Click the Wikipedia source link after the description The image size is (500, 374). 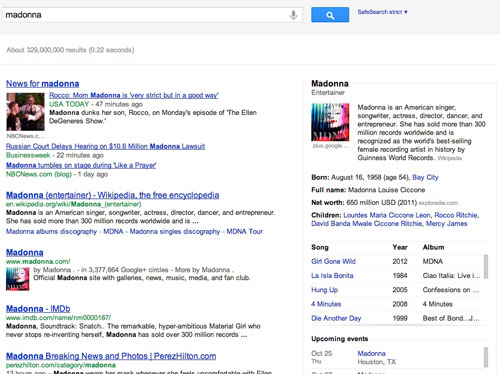[450, 158]
